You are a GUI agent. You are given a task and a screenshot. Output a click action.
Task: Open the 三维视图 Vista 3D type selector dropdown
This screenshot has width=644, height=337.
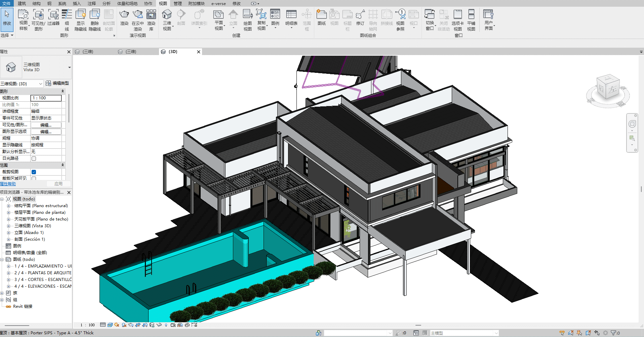69,67
